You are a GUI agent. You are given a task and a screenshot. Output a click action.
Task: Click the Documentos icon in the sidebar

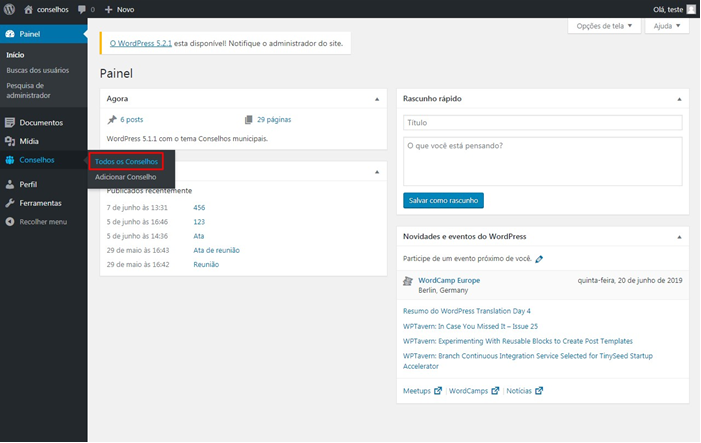pyautogui.click(x=10, y=122)
